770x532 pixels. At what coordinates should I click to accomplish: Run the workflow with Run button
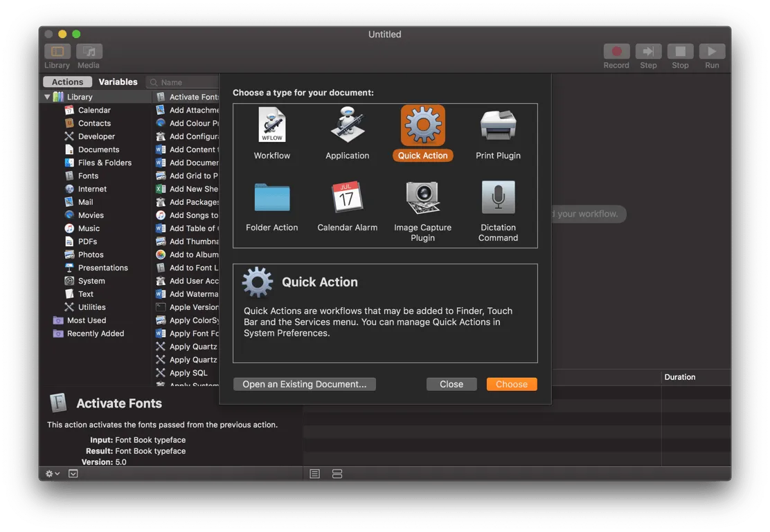pos(712,51)
